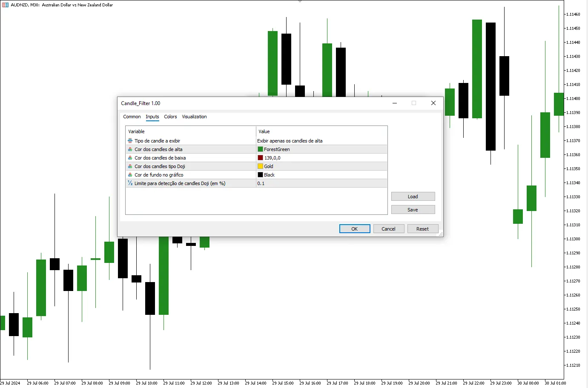This screenshot has width=588, height=388.
Task: Load a preset with the Load button
Action: 413,197
